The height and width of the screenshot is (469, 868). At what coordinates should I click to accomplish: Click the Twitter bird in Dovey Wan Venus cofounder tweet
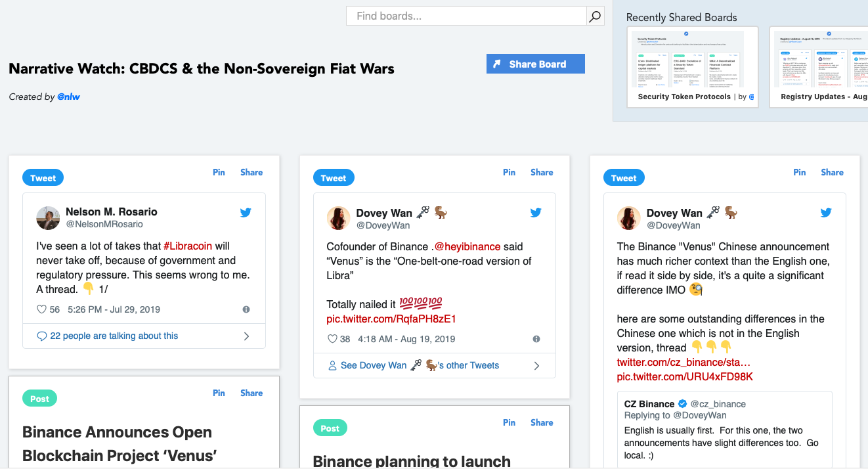point(536,213)
